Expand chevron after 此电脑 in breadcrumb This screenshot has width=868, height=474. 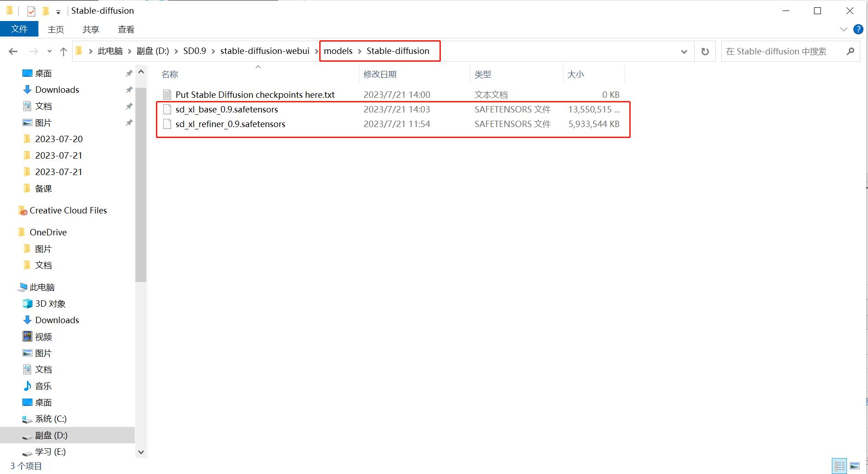[x=130, y=52]
